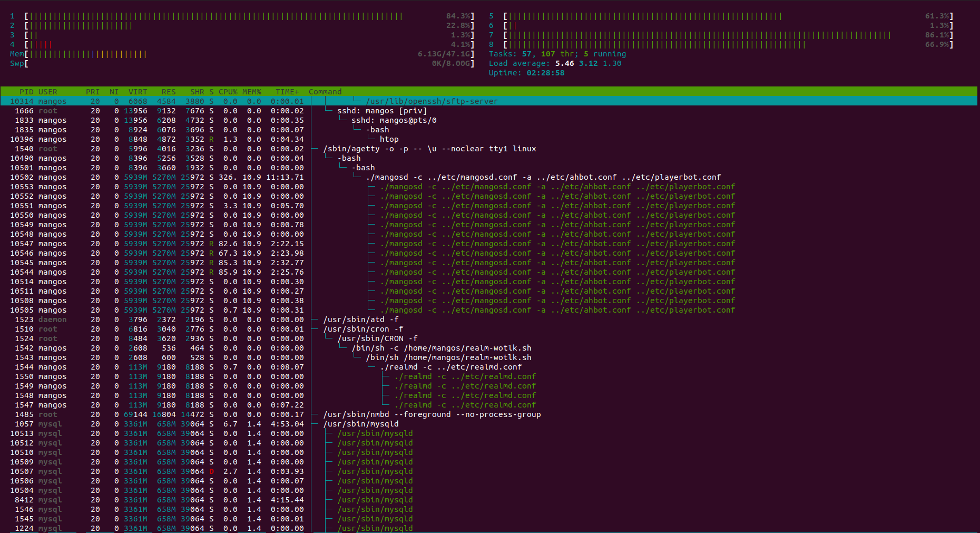Collapse the /usr/sbin/cron -f branch
The height and width of the screenshot is (533, 980).
[x=363, y=329]
